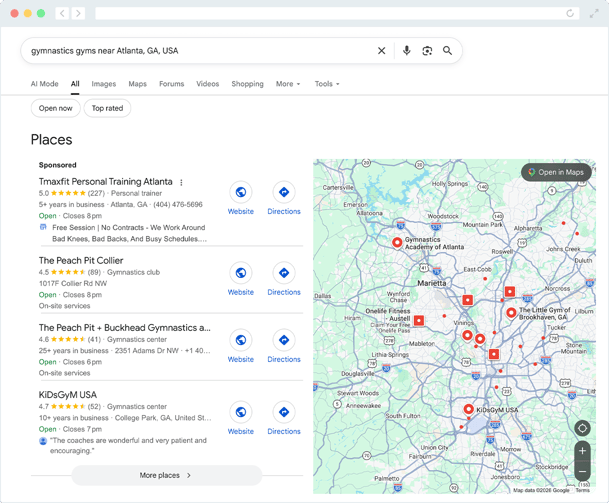
Task: Expand More places list
Action: click(x=167, y=475)
